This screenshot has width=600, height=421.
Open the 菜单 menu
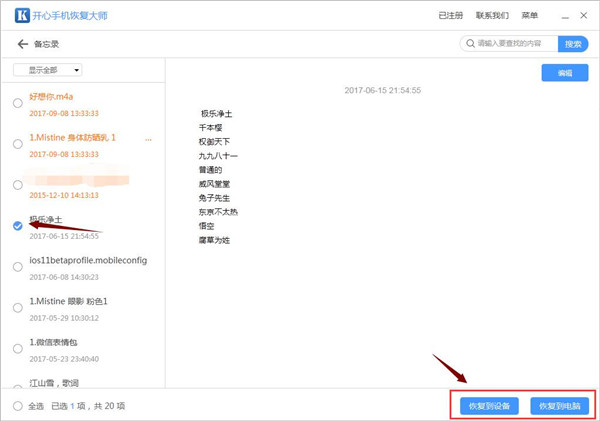[530, 15]
